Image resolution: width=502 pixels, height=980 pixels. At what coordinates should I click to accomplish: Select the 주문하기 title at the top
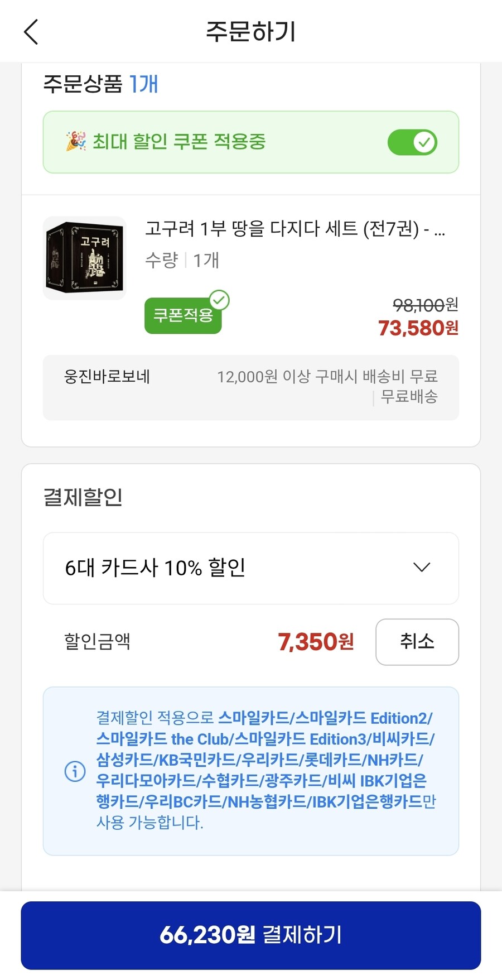pyautogui.click(x=251, y=32)
